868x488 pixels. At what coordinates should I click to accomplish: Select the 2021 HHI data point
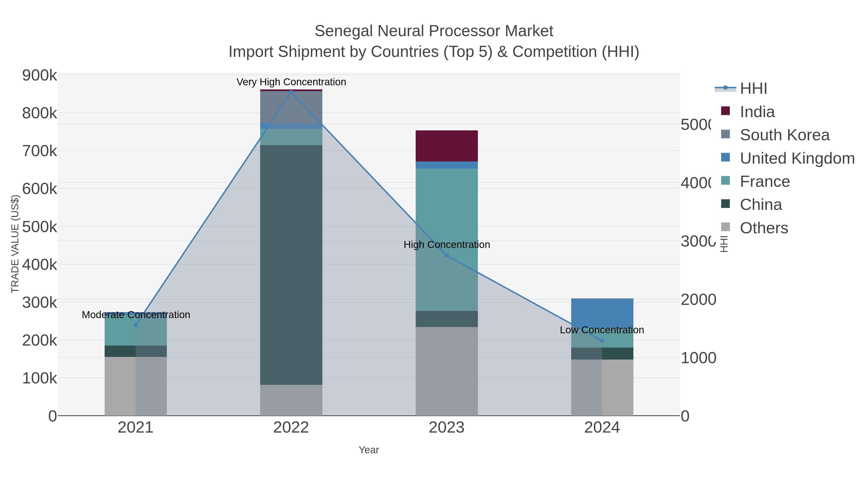pyautogui.click(x=136, y=325)
